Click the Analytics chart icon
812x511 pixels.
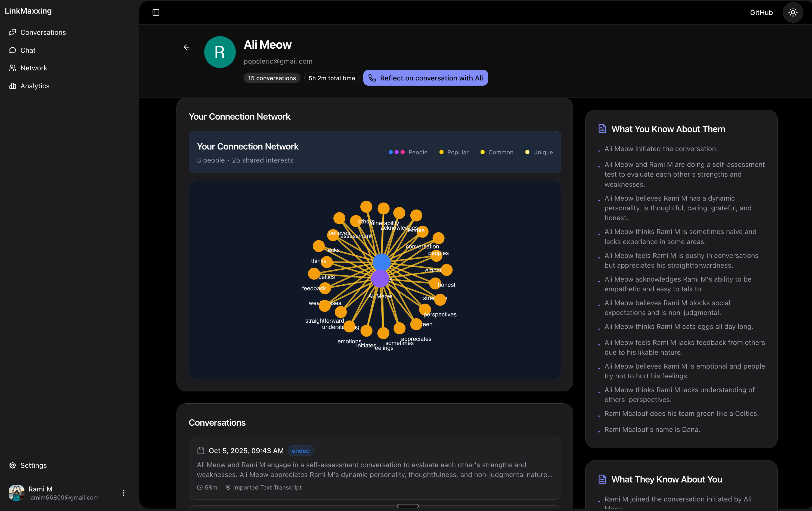point(13,86)
